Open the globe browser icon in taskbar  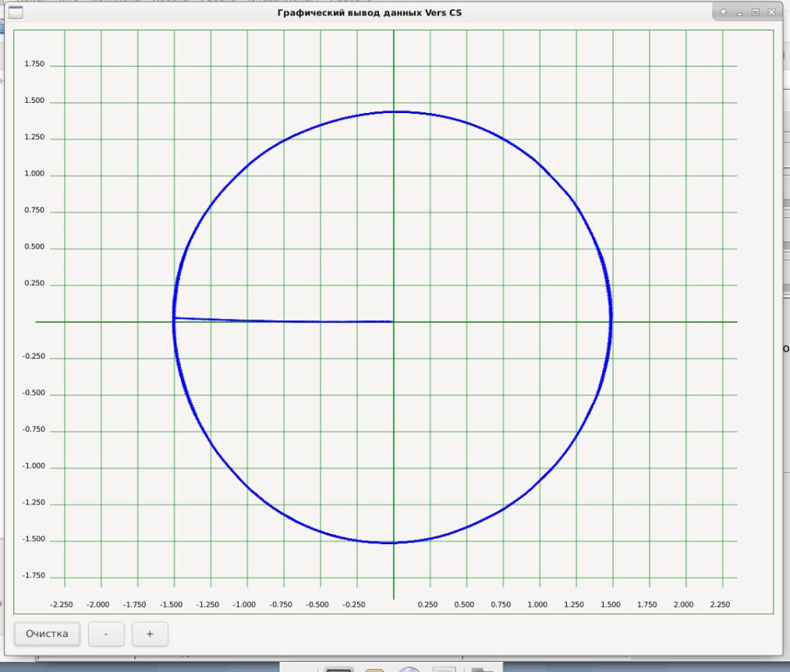point(409,669)
